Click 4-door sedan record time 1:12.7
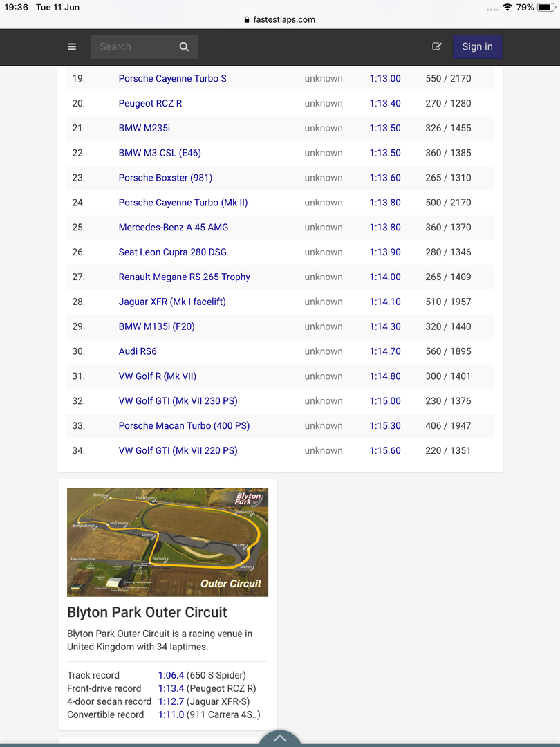The image size is (560, 747). coord(171,701)
